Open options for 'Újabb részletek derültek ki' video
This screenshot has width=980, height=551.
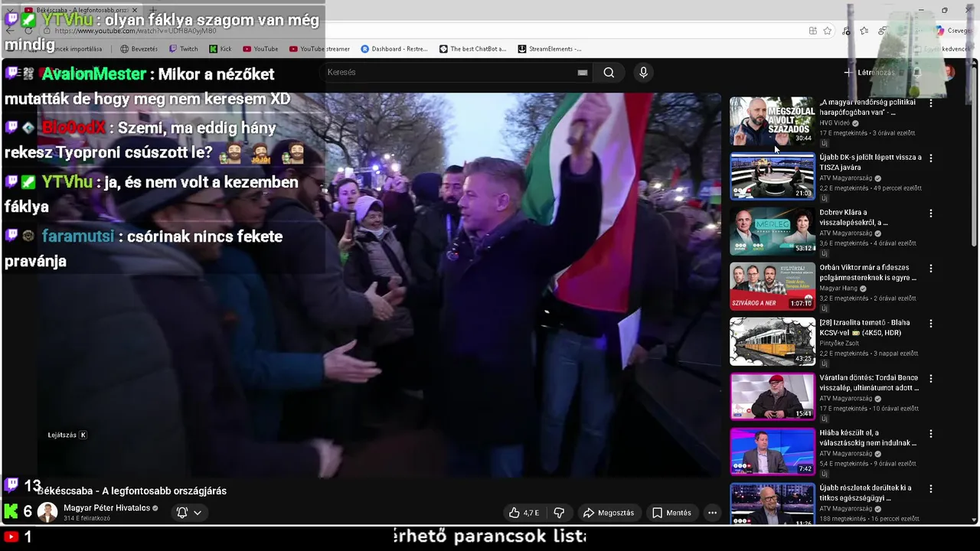[x=930, y=488]
